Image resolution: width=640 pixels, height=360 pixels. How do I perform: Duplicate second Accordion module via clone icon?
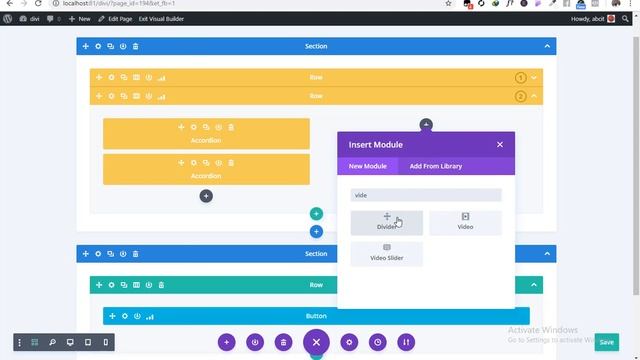click(x=206, y=163)
